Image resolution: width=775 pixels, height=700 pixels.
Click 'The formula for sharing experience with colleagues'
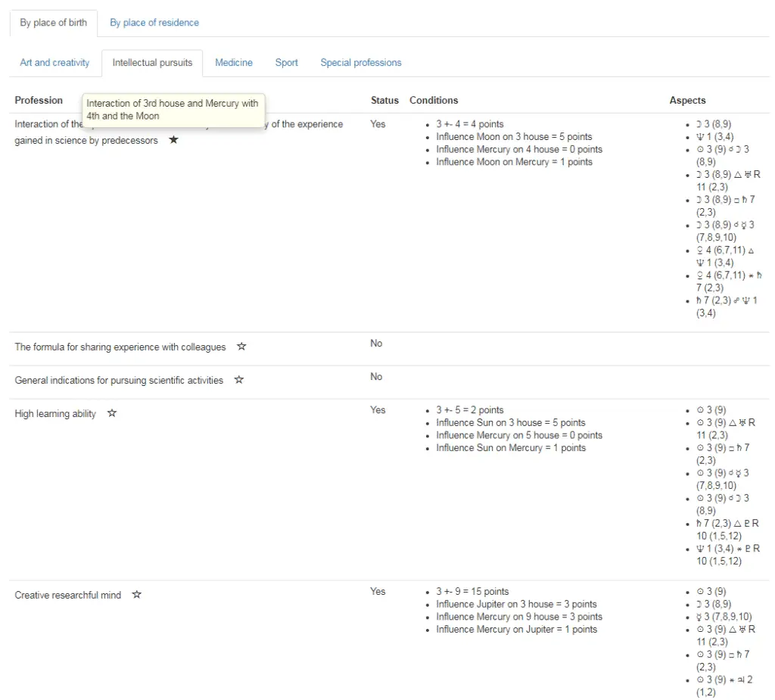click(x=120, y=347)
